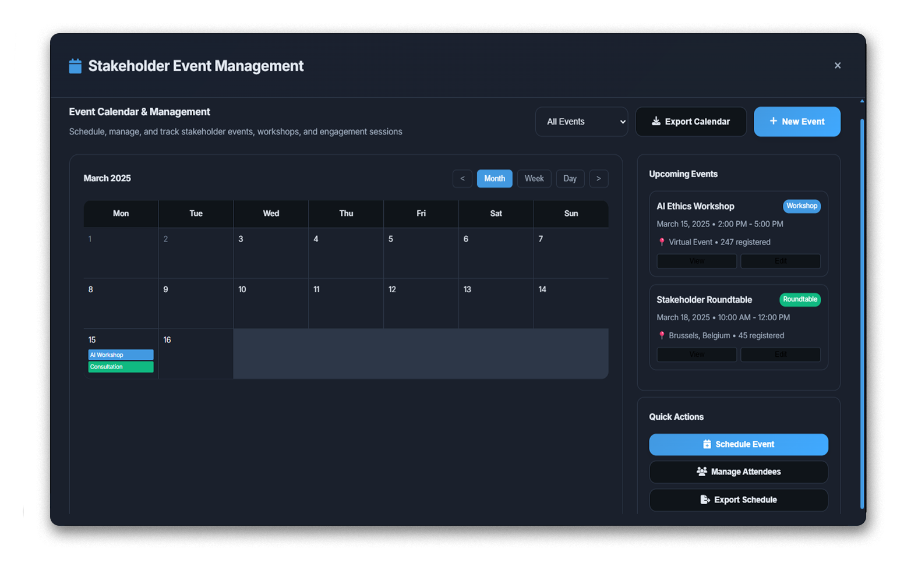The width and height of the screenshot is (918, 588).
Task: Click the blue Workshop tag badge
Action: pyautogui.click(x=802, y=206)
